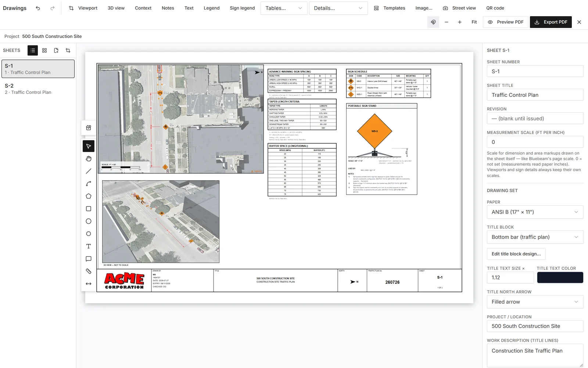Switch sheets to grid view

point(44,50)
